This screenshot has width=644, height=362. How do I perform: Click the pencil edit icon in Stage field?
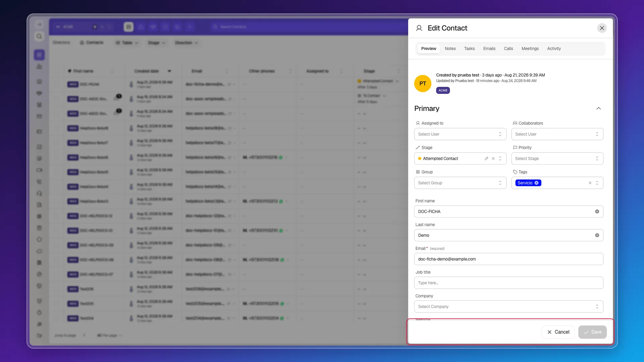pyautogui.click(x=486, y=159)
